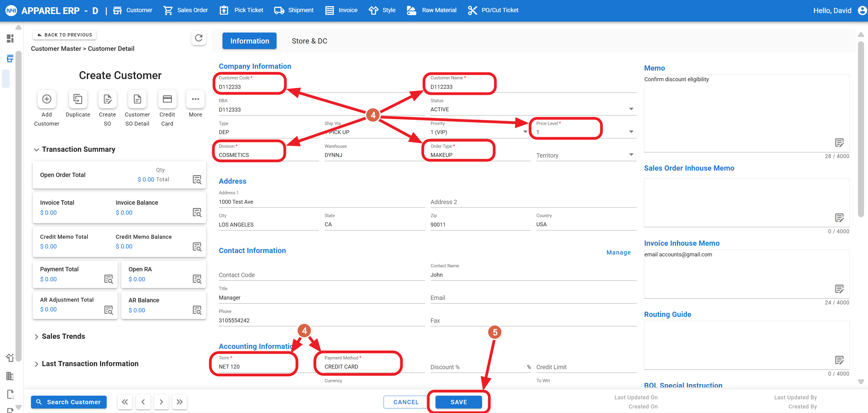Click the Duplicate customer icon

(78, 99)
